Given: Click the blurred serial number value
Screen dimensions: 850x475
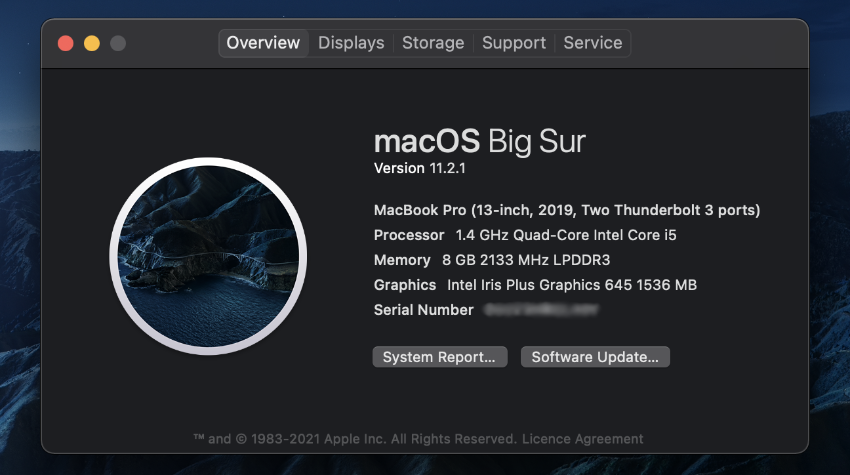Looking at the screenshot, I should [542, 310].
